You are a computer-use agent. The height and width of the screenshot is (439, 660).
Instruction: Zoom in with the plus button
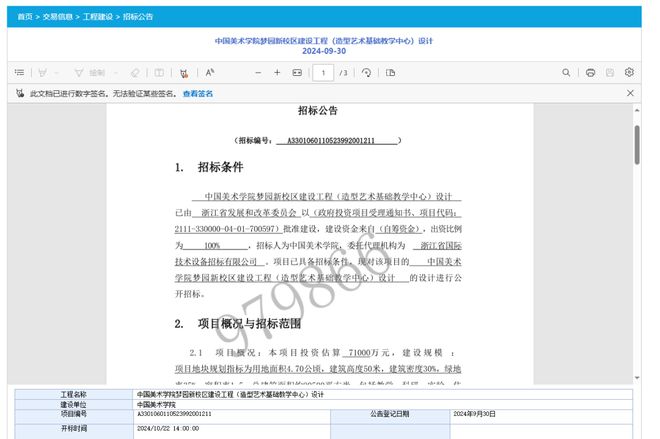point(277,73)
